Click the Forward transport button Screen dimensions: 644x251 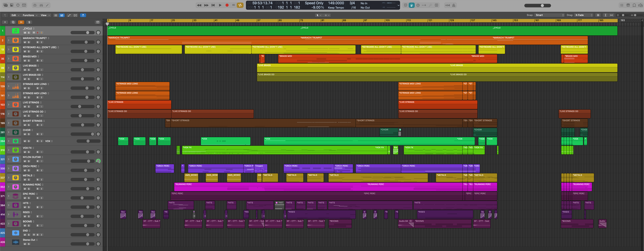click(x=206, y=5)
